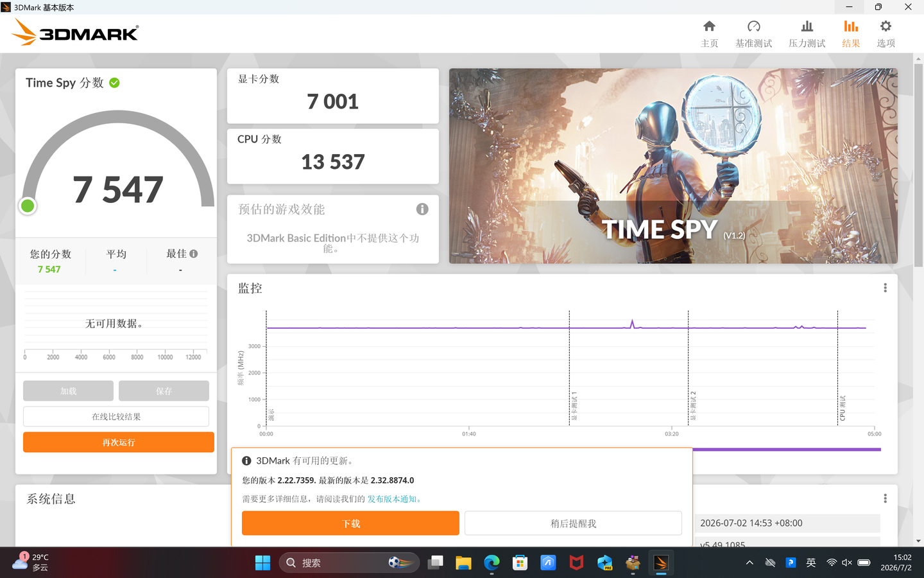
Task: Open McAfee from the taskbar
Action: point(576,563)
